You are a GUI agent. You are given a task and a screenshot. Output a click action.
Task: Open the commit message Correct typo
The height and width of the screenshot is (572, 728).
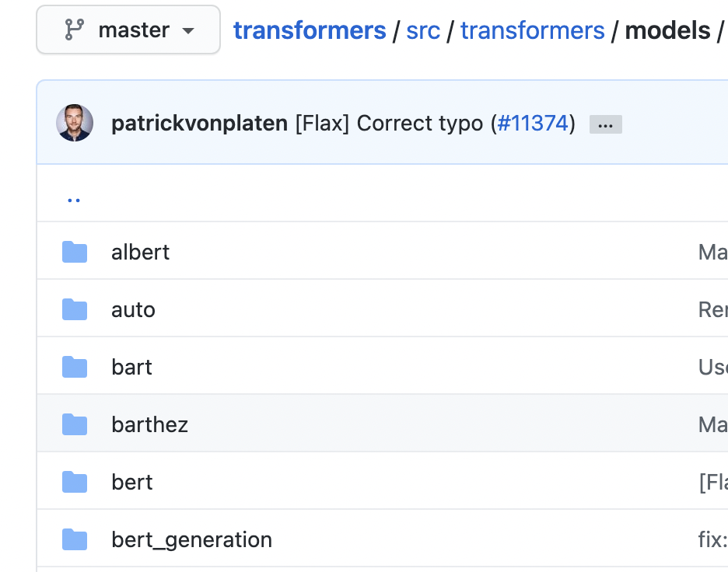389,124
